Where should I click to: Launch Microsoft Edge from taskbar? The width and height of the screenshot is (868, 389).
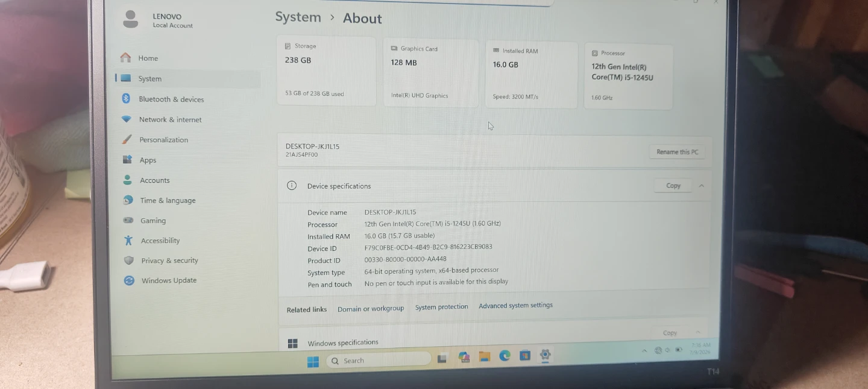click(505, 356)
